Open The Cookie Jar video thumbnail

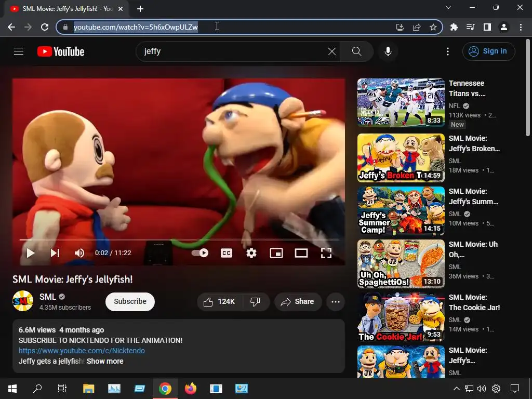pos(401,316)
